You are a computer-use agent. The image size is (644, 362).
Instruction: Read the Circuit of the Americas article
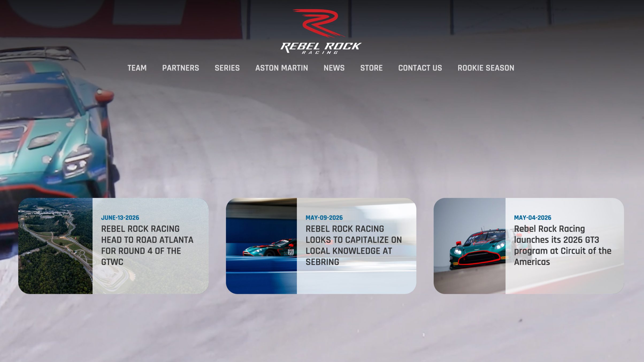[563, 245]
